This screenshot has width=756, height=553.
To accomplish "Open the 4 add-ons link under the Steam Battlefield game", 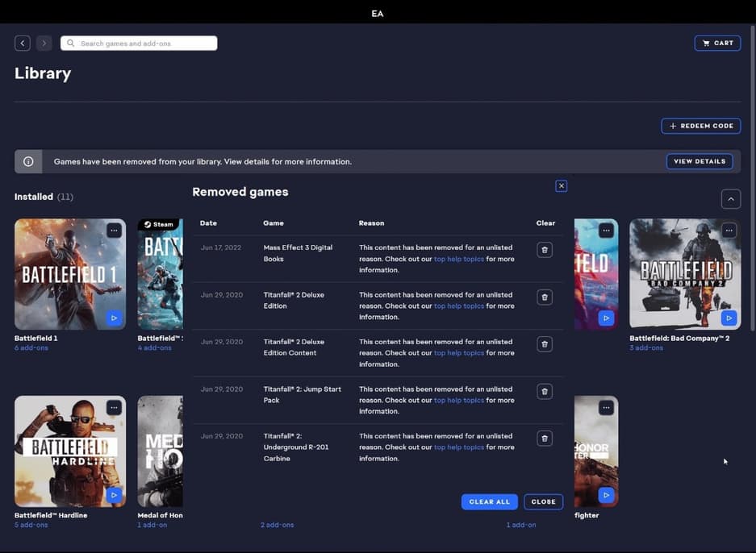I will point(154,347).
